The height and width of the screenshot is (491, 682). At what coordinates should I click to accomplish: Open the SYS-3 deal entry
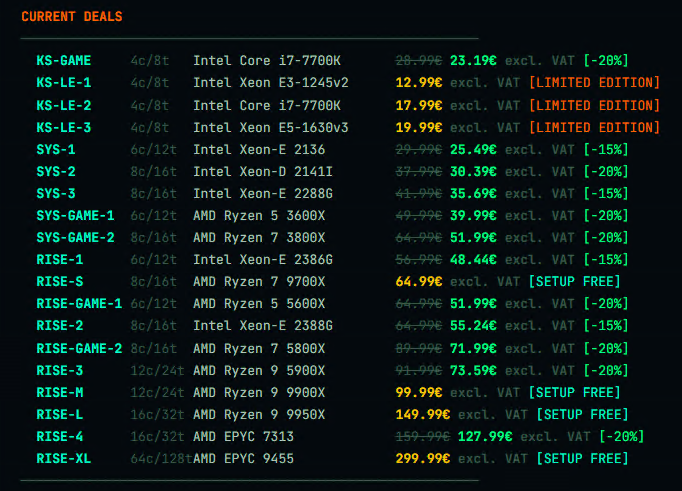click(56, 193)
